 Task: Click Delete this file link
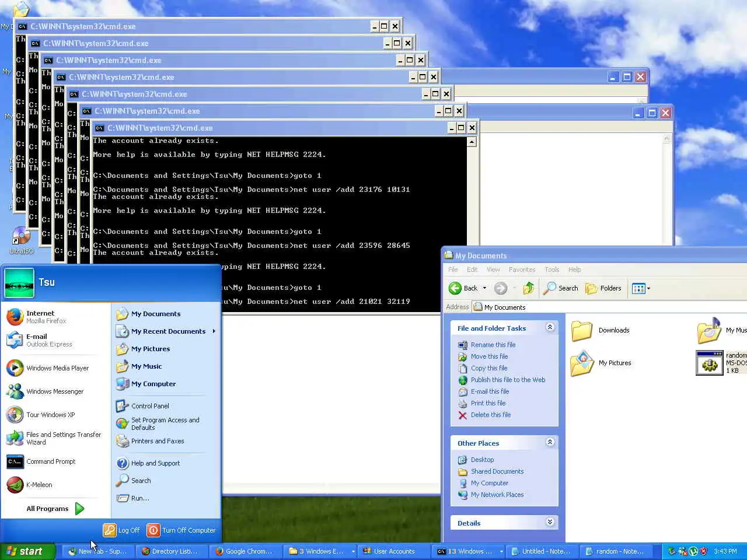[490, 415]
